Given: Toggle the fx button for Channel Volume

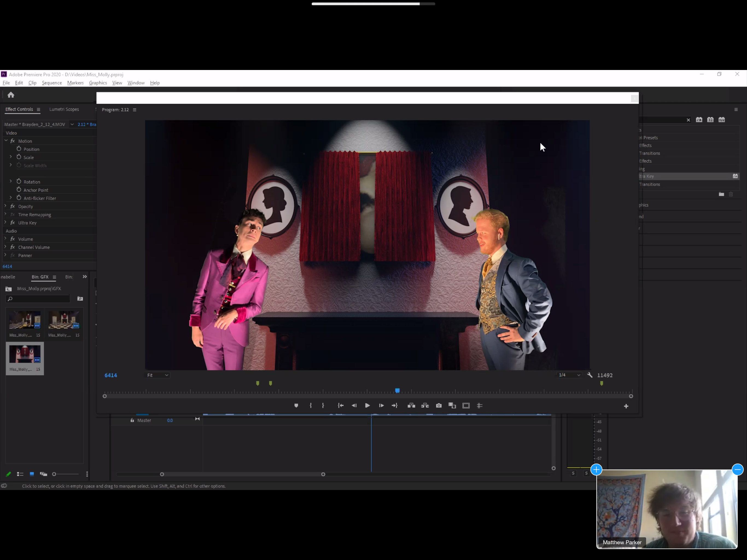Looking at the screenshot, I should click(x=13, y=247).
